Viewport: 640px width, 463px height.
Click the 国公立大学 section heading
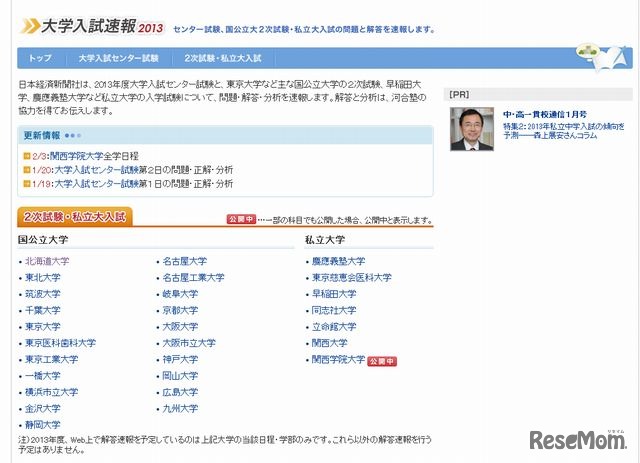(43, 240)
